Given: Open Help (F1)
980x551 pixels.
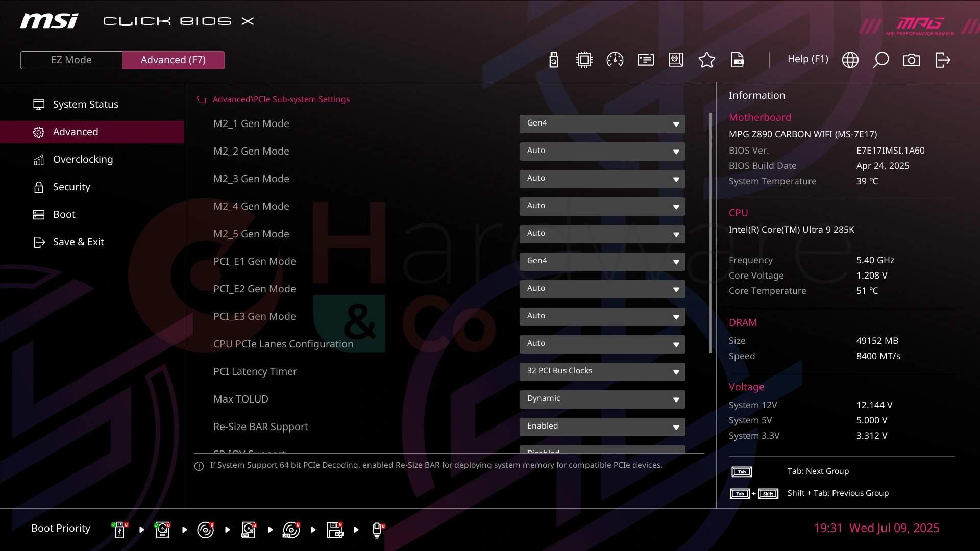Looking at the screenshot, I should click(807, 59).
